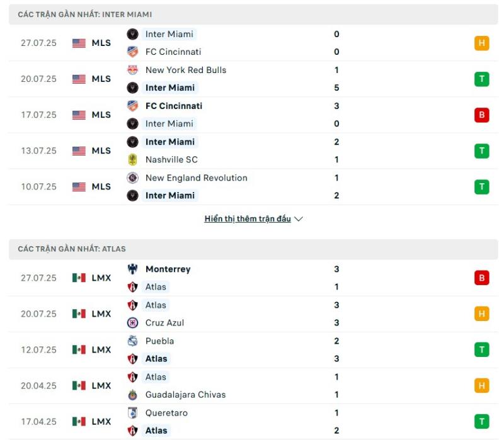Open Inter Miami link in Nashville SC match

(x=169, y=142)
